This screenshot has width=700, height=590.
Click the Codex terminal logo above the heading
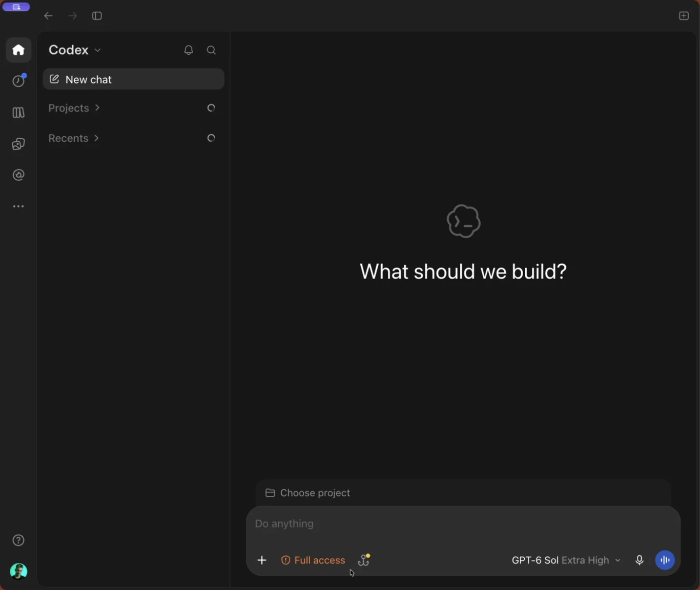click(x=463, y=221)
